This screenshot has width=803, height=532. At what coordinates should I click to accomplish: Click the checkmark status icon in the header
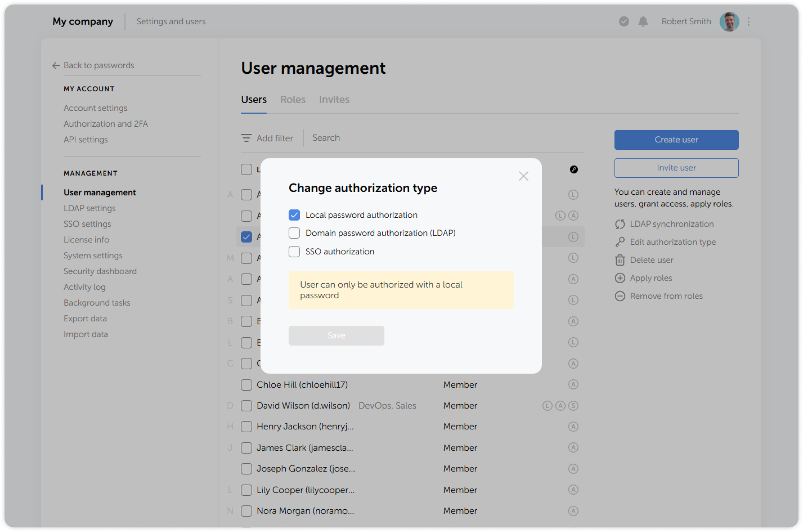click(623, 22)
